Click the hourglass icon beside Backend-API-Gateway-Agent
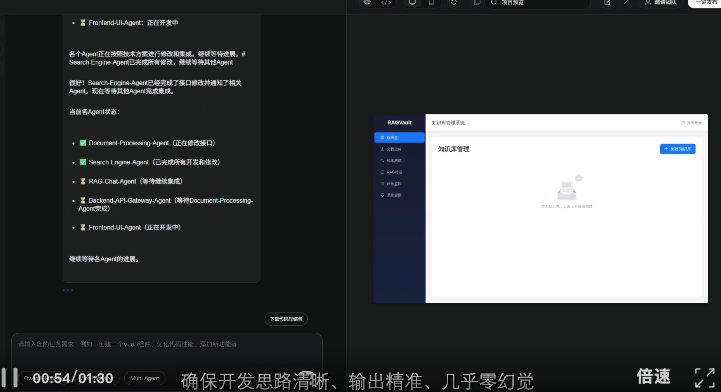721x392 pixels. (83, 200)
